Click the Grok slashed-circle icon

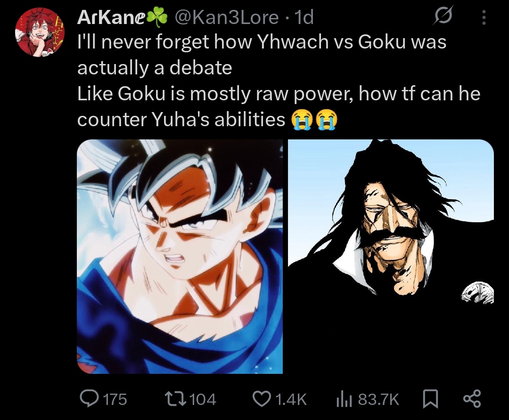(x=443, y=17)
